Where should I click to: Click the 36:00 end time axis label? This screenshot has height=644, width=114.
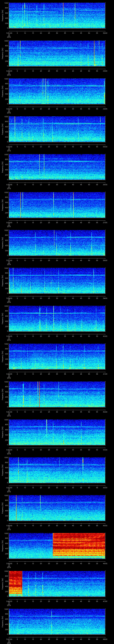click(x=105, y=184)
